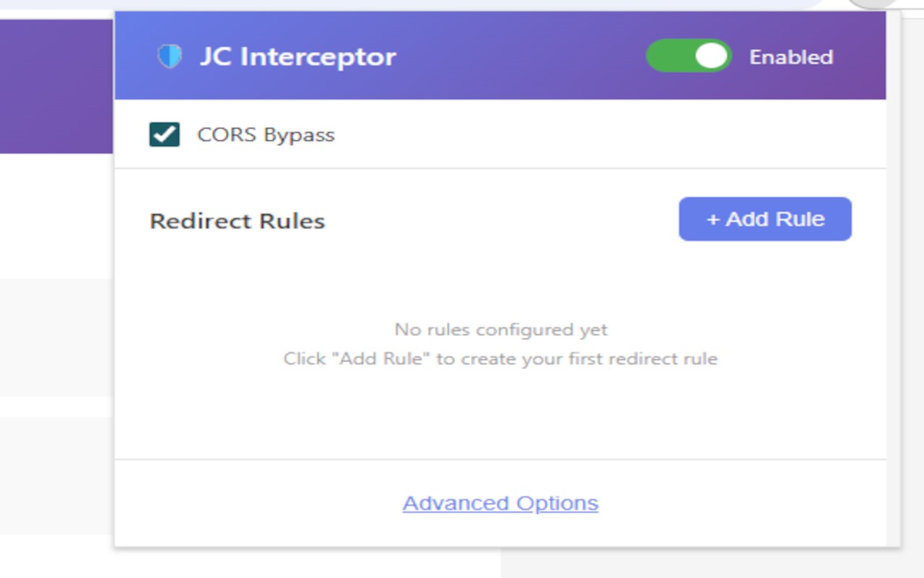Open the Advanced Options link
The width and height of the screenshot is (924, 578).
click(500, 503)
